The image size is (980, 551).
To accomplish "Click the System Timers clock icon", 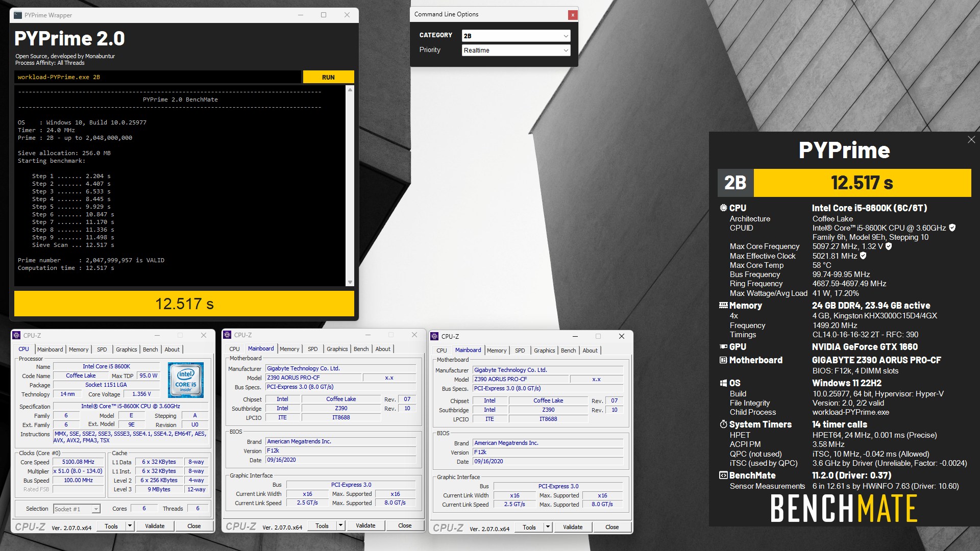I will pos(723,424).
